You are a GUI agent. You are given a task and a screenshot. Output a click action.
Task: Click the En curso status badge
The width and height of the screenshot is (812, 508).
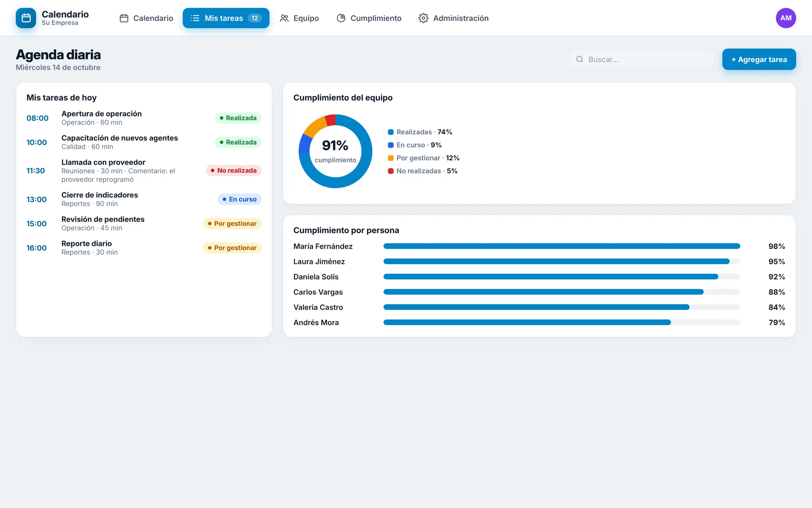[x=240, y=199]
